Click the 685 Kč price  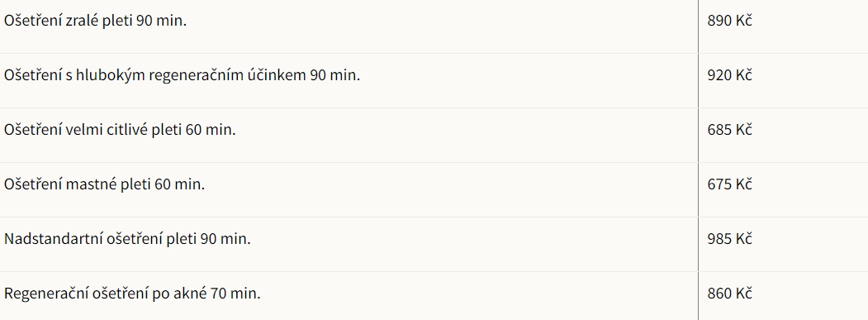coord(729,130)
